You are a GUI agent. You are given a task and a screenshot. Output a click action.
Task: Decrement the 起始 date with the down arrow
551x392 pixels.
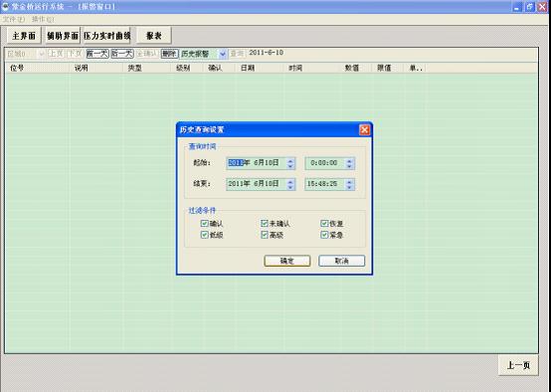(x=290, y=166)
